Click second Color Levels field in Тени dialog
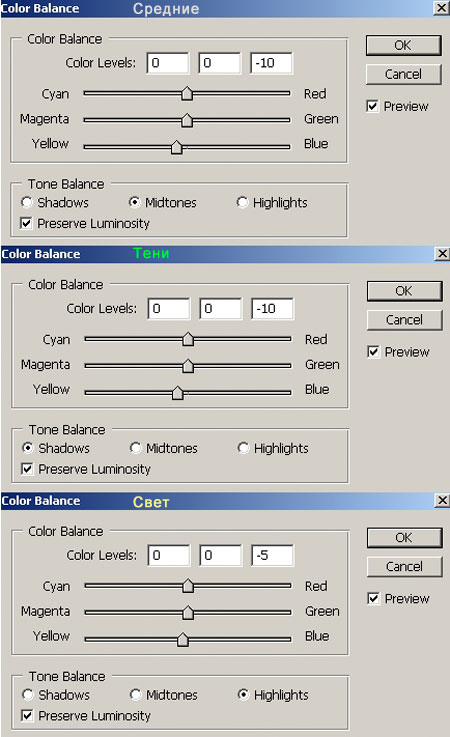 (x=221, y=309)
